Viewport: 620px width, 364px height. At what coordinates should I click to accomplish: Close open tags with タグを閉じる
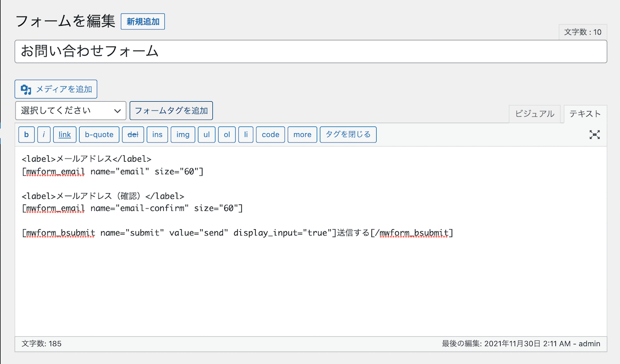point(348,134)
